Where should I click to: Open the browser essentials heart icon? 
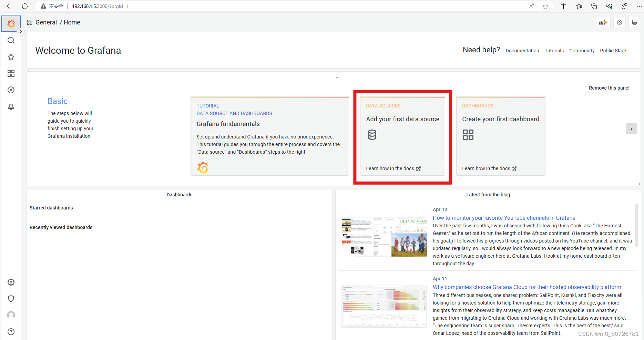click(x=609, y=6)
